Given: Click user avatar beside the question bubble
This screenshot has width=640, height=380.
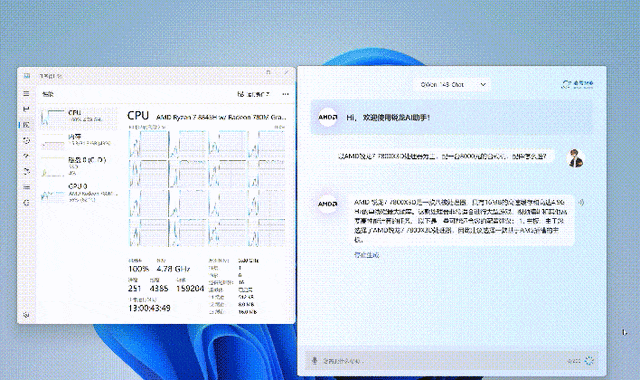Looking at the screenshot, I should [576, 158].
